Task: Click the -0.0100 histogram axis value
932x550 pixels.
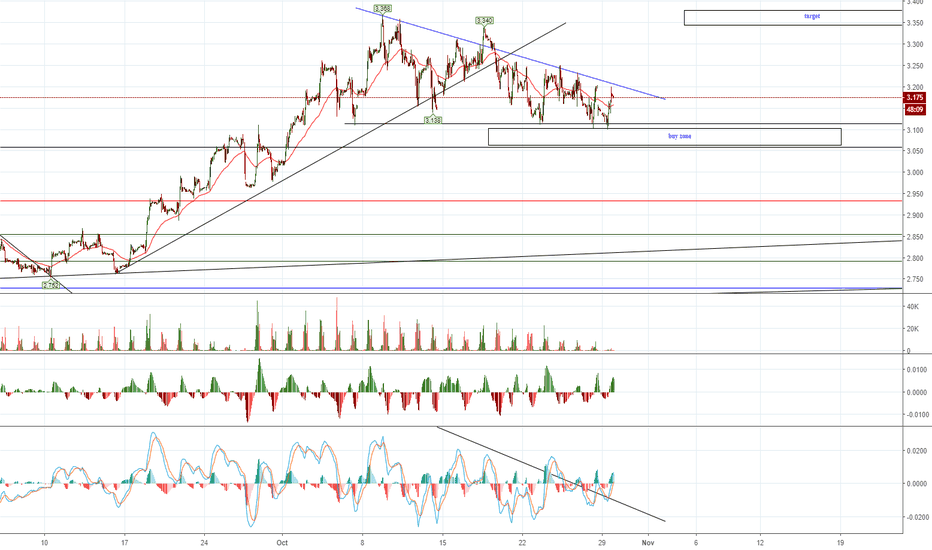Action: click(916, 415)
